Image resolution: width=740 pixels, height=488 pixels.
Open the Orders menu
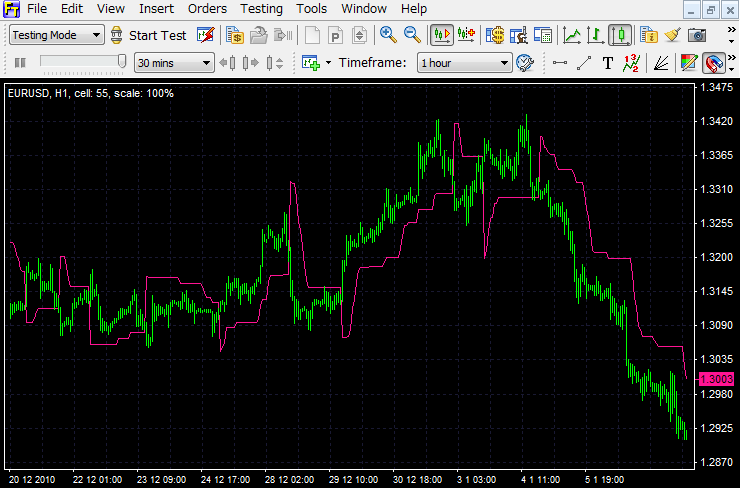pos(207,8)
